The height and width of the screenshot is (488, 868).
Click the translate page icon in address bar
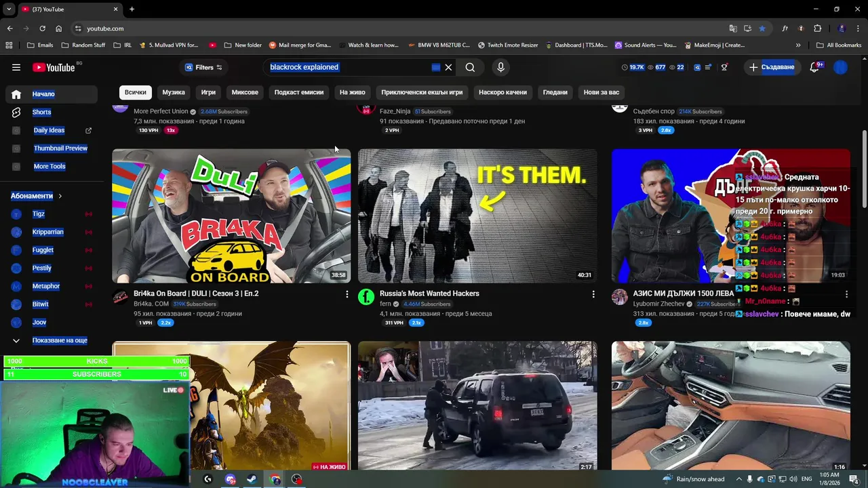point(733,28)
